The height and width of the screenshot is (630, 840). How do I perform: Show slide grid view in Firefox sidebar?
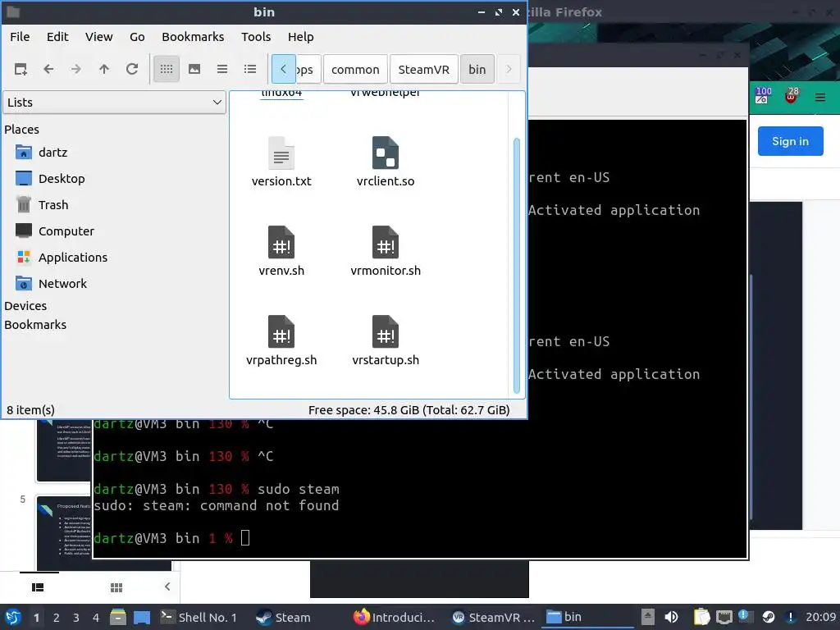click(116, 587)
